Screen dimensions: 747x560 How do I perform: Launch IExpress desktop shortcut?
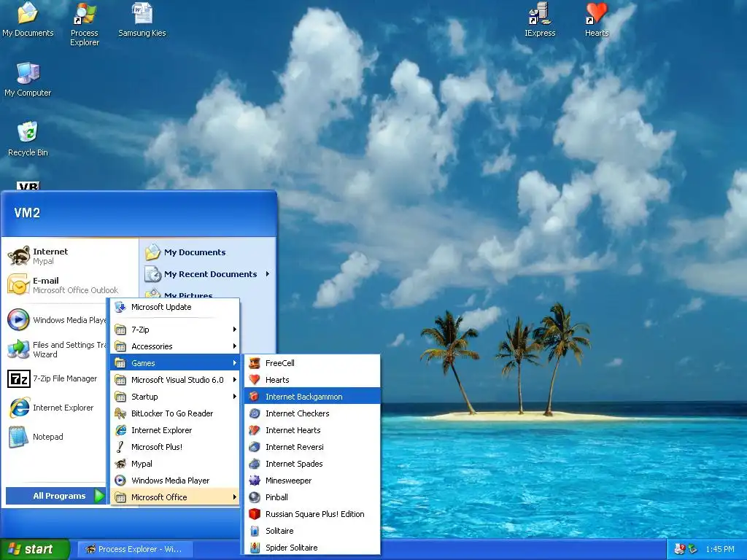(540, 20)
